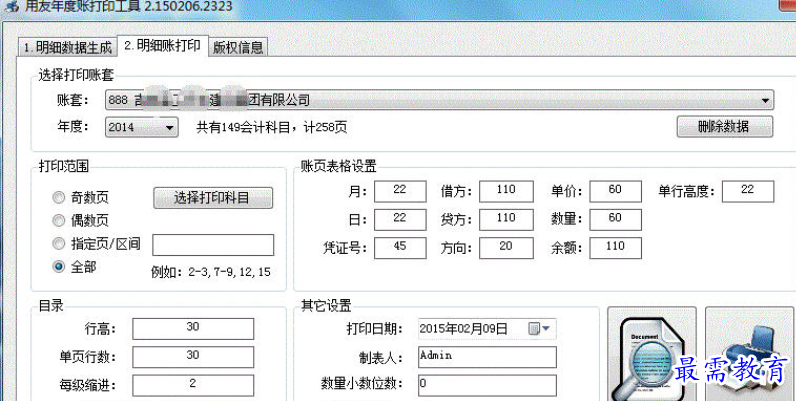
Task: Select the 偶数页 radio button
Action: tap(59, 221)
